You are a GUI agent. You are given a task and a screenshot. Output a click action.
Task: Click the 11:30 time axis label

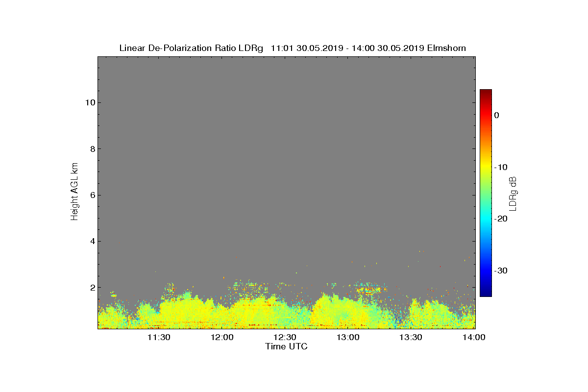tap(159, 337)
